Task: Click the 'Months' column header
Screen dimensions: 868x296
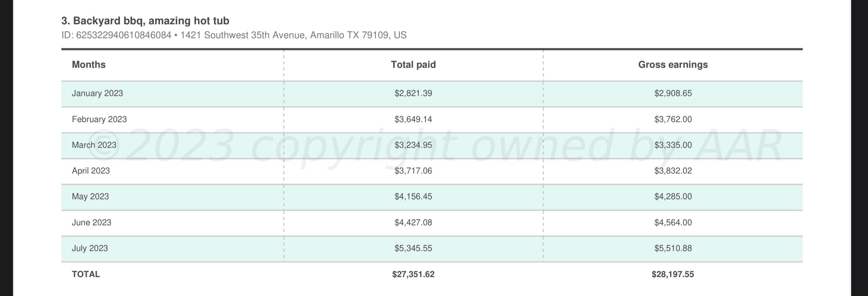Action: coord(89,65)
